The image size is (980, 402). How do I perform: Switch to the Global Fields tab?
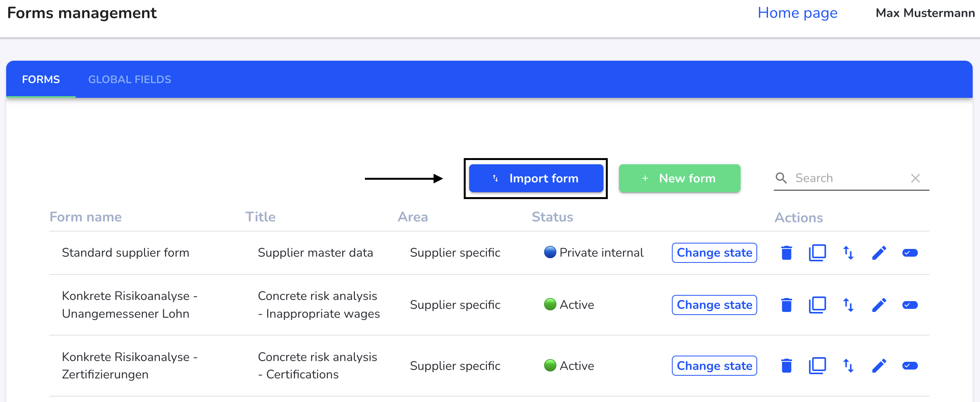(x=129, y=79)
